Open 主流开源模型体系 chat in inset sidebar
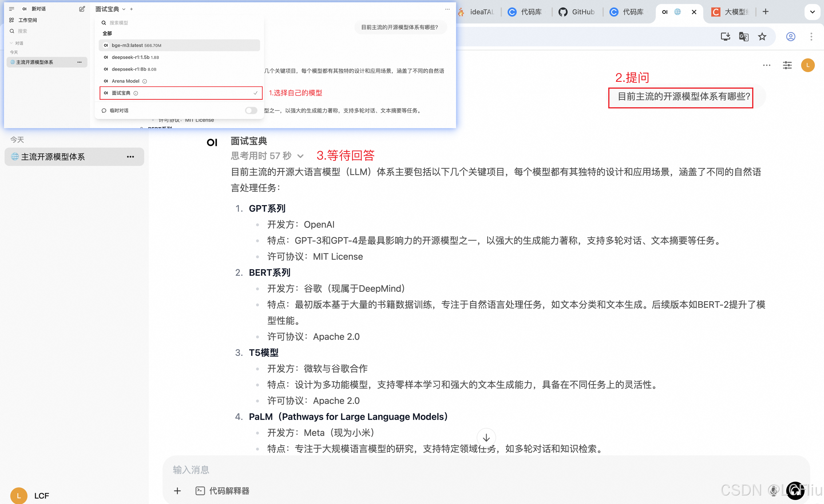The height and width of the screenshot is (504, 824). [x=47, y=62]
